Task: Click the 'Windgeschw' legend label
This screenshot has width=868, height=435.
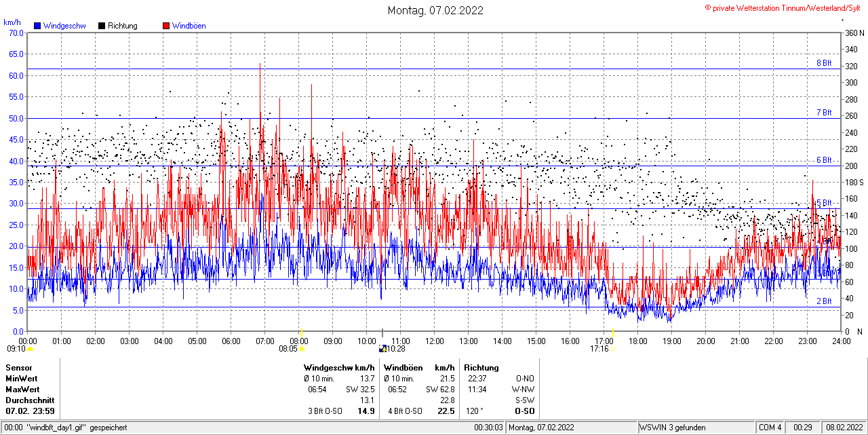Action: 64,26
